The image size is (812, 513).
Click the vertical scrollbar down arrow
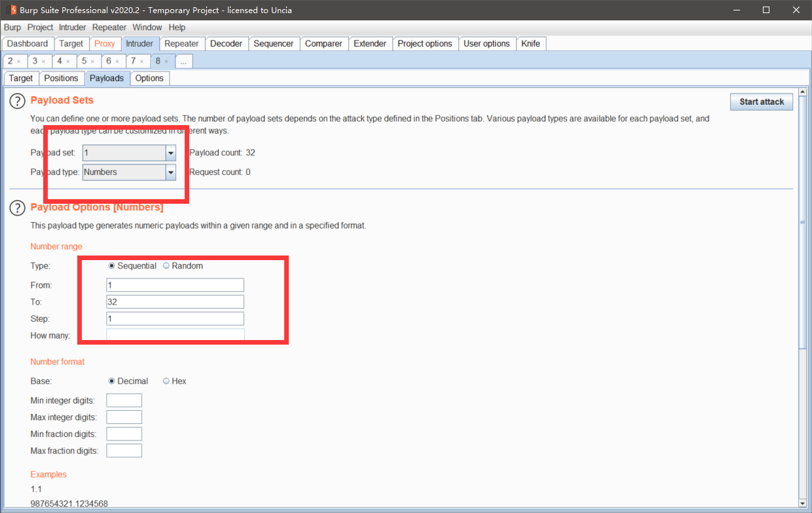click(802, 504)
